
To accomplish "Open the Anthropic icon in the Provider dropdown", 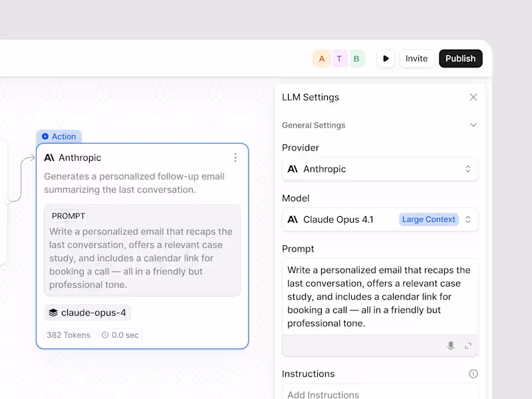I will pos(293,169).
